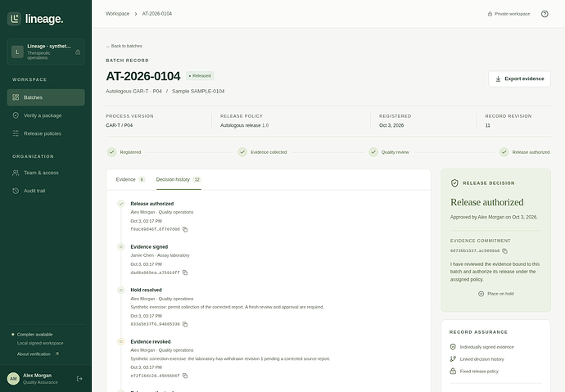The height and width of the screenshot is (392, 565).
Task: Go to Release policies
Action: tap(46, 133)
